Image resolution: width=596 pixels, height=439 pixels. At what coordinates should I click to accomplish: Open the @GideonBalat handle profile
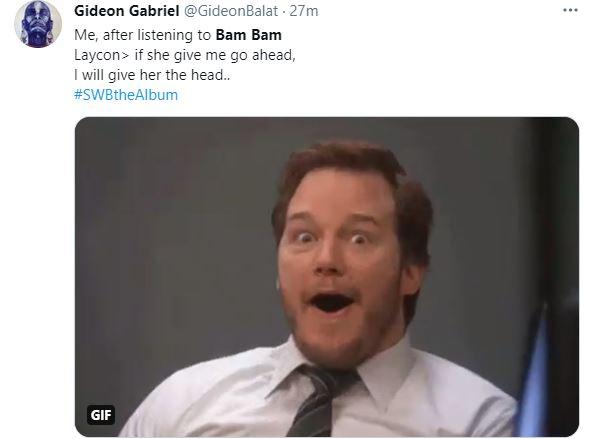tap(231, 11)
